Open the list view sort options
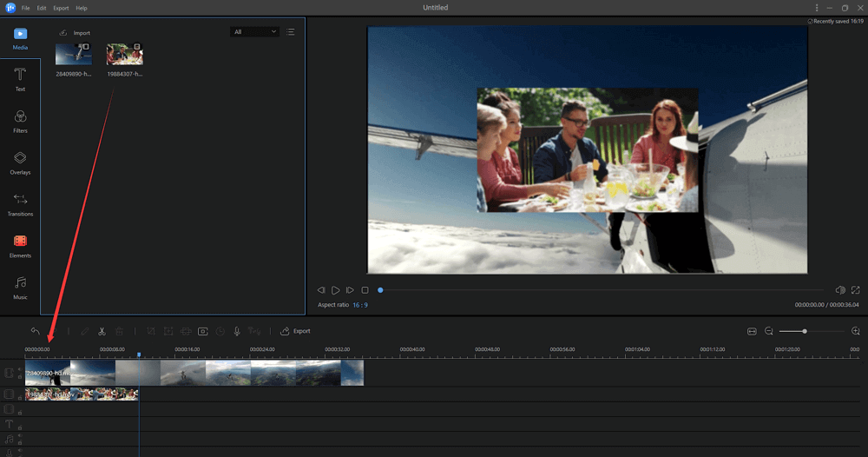868x457 pixels. coord(290,32)
